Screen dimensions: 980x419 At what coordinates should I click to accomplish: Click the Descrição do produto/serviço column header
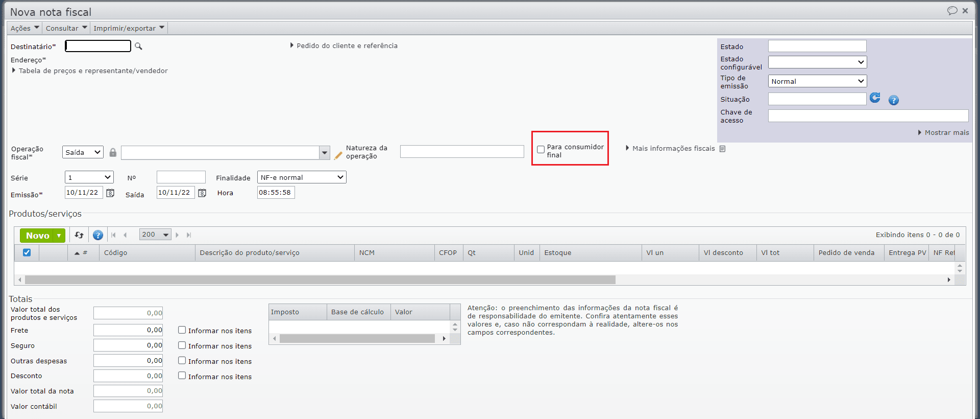[275, 253]
